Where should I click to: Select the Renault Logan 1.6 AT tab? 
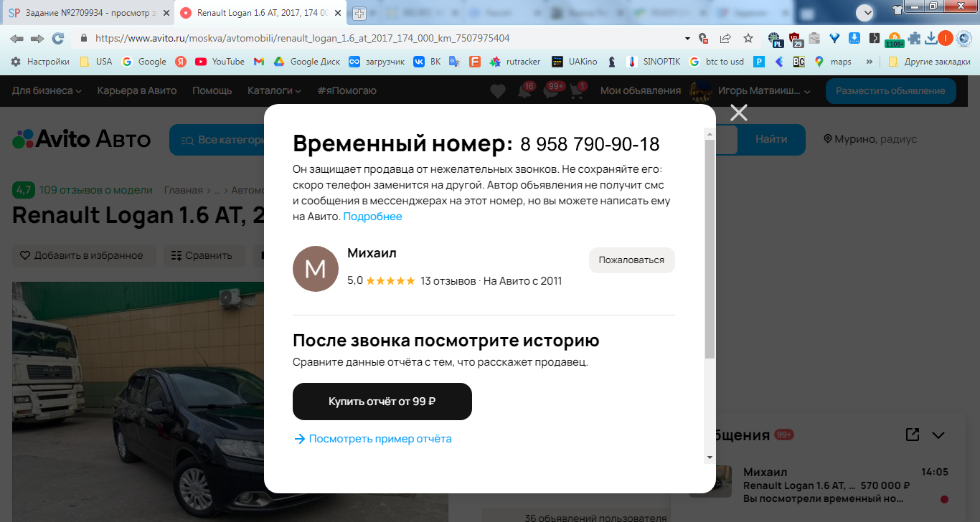(260, 13)
